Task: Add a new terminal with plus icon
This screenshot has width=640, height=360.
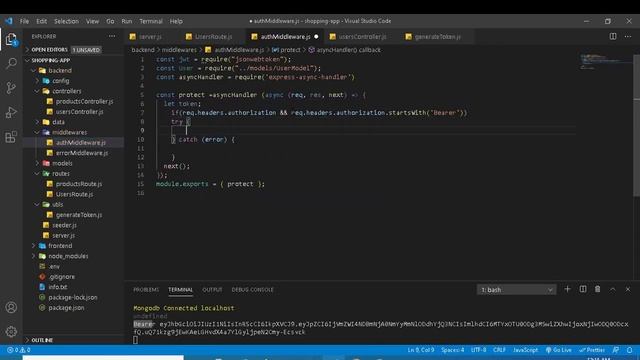Action: [x=567, y=289]
